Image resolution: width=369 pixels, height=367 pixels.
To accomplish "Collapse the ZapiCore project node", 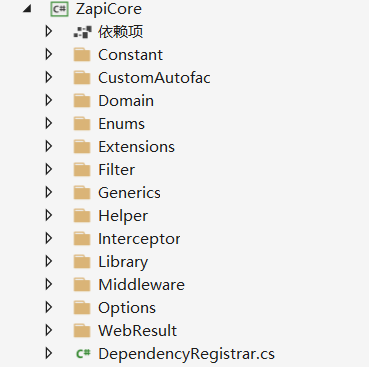I will pos(27,9).
